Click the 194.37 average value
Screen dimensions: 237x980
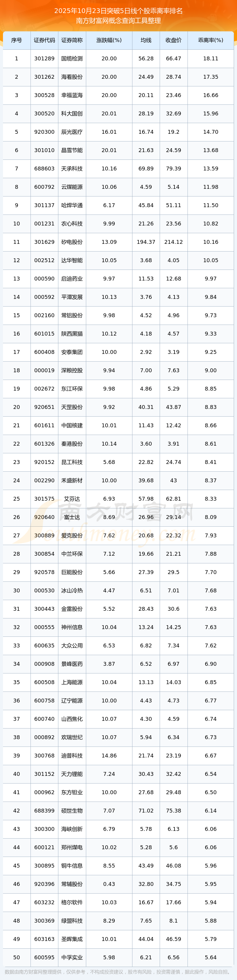pyautogui.click(x=146, y=242)
